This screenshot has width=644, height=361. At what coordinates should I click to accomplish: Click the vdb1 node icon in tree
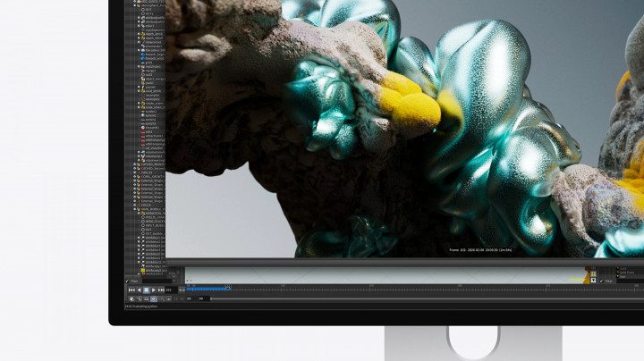143,131
